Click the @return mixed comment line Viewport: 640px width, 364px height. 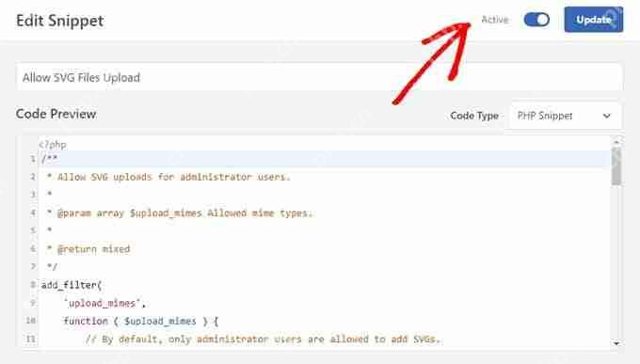tap(88, 249)
